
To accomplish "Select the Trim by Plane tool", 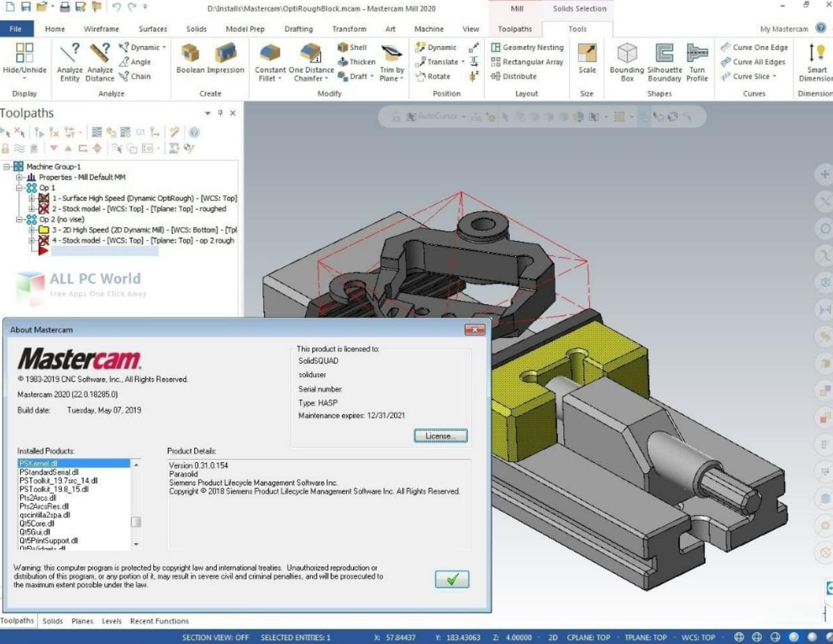I will click(x=392, y=62).
